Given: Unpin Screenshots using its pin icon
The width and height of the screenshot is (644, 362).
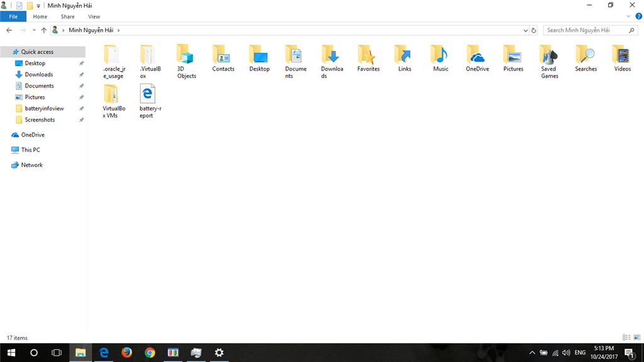Looking at the screenshot, I should point(81,120).
